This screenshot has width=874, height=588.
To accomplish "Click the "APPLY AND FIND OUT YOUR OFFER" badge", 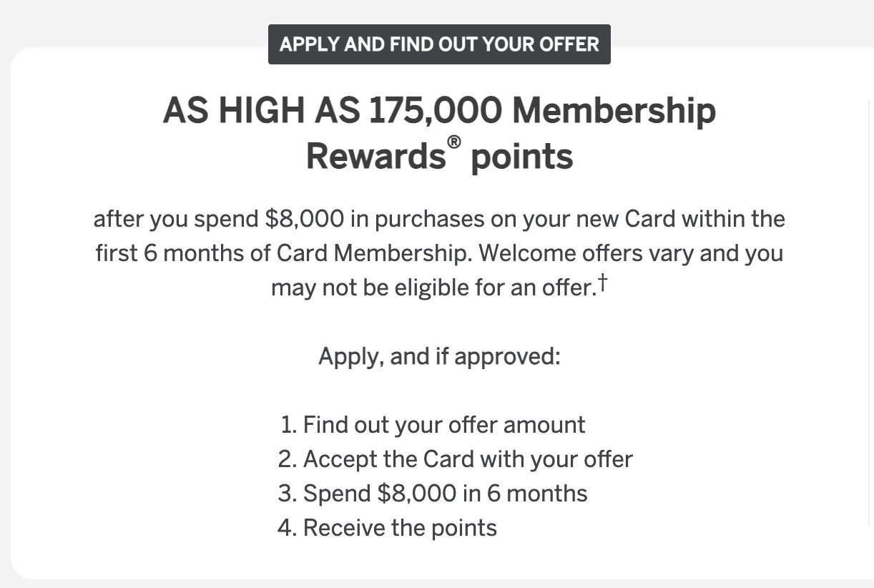I will 439,44.
